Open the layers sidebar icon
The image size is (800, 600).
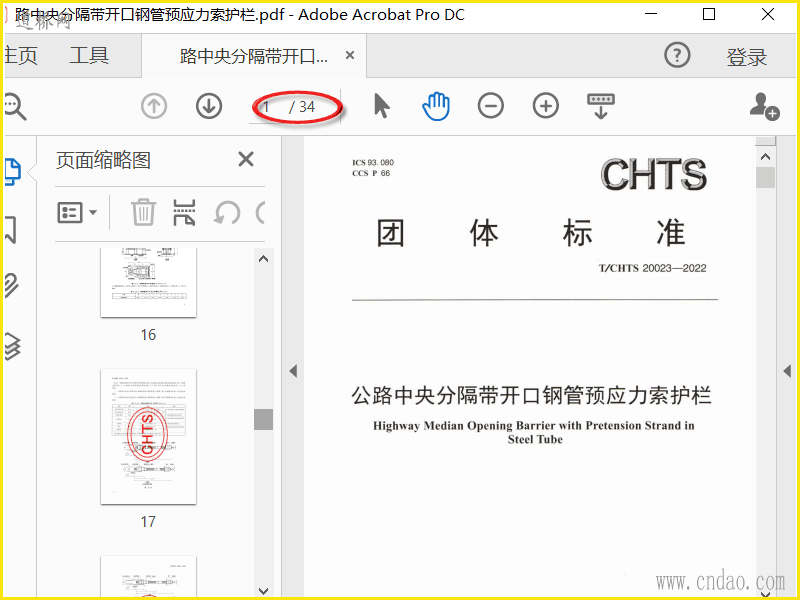(12, 346)
